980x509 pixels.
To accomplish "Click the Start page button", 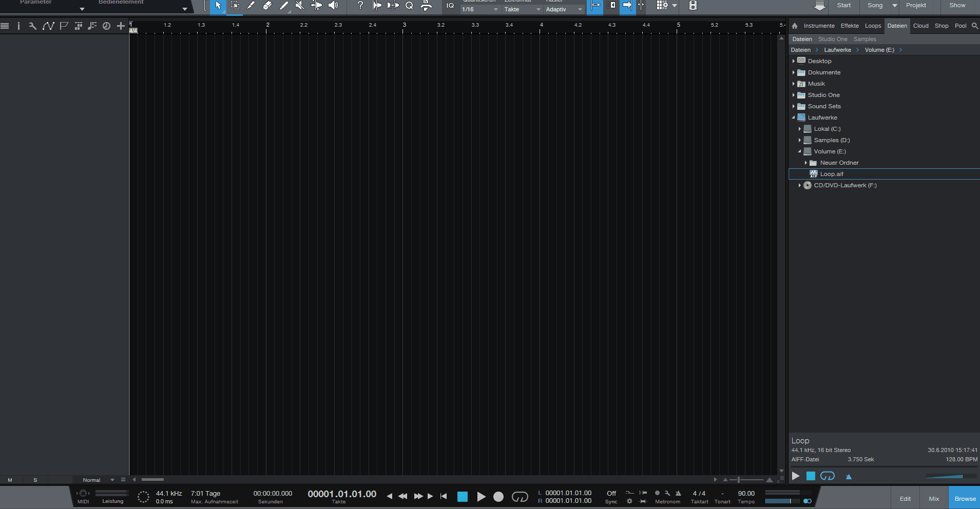I will [843, 5].
